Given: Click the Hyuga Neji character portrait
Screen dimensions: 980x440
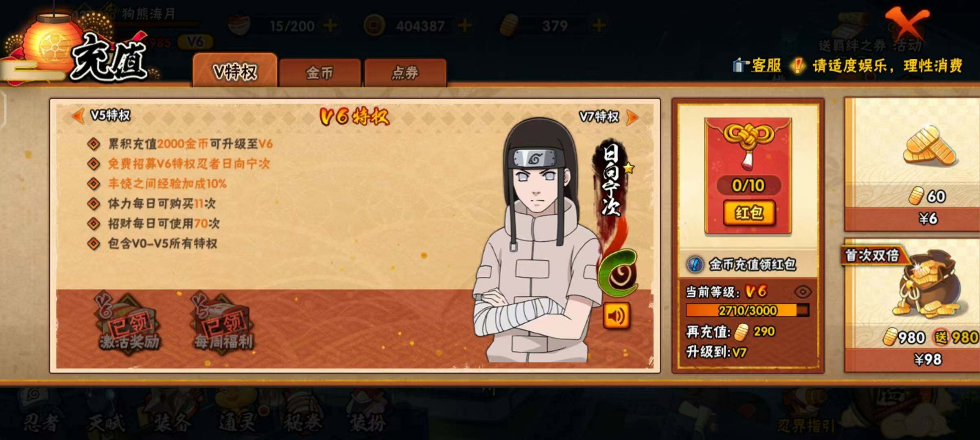Looking at the screenshot, I should [537, 240].
